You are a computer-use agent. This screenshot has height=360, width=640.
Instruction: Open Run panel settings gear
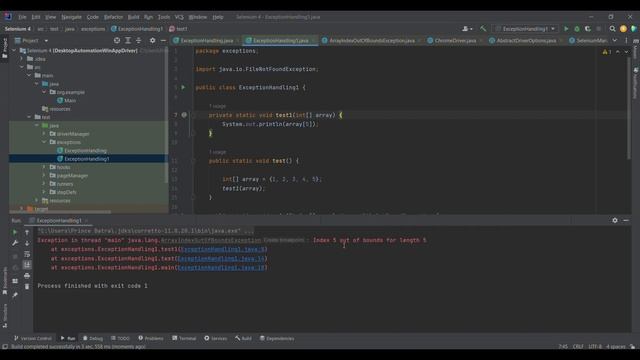point(615,220)
